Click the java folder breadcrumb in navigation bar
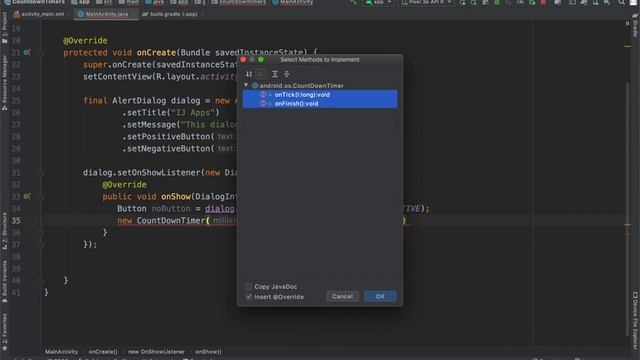This screenshot has height=360, width=640. click(x=155, y=2)
